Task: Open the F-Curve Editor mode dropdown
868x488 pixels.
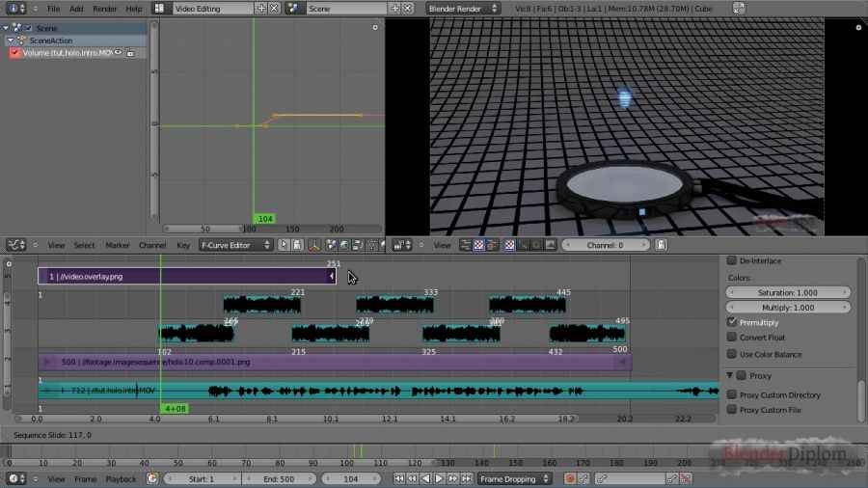Action: (235, 245)
